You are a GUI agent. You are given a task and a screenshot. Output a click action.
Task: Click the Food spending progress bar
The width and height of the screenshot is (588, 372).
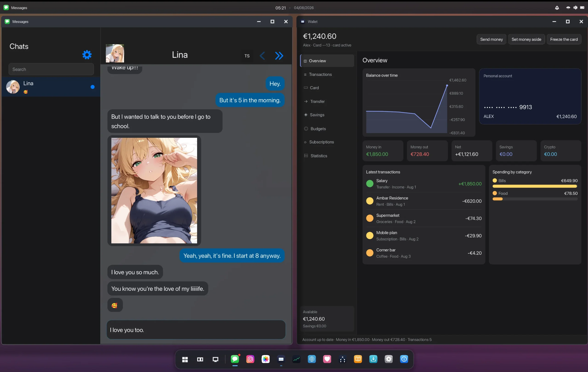coord(535,199)
